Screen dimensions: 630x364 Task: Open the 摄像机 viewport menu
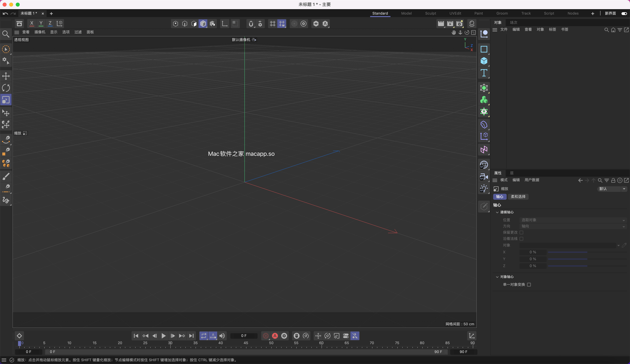40,32
